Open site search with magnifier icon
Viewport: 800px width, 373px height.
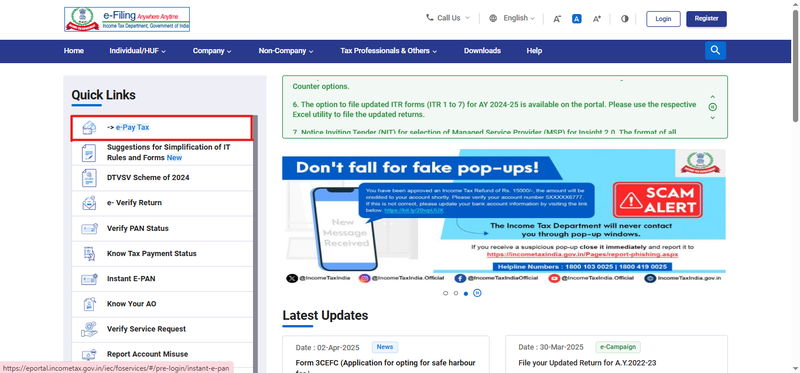coord(715,51)
